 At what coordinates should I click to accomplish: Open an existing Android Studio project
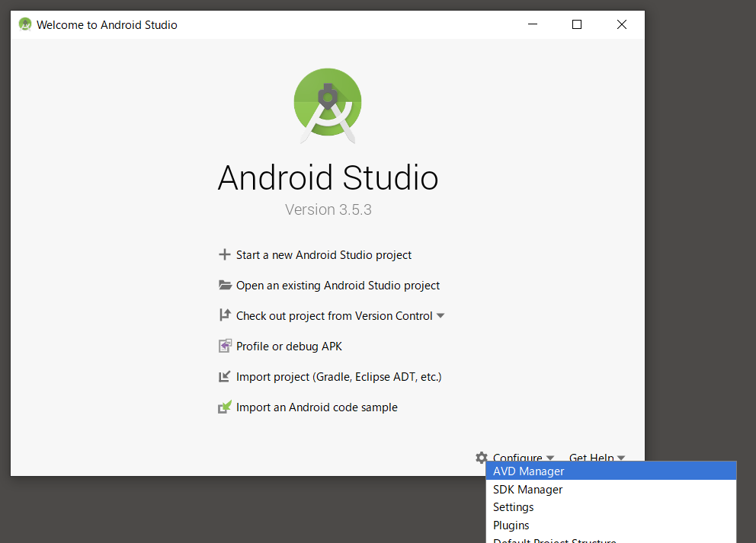coord(338,286)
